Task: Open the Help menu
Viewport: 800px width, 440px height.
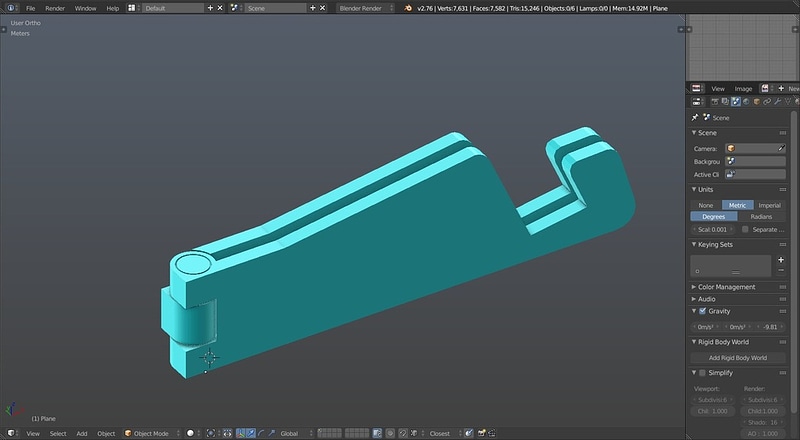Action: [112, 8]
